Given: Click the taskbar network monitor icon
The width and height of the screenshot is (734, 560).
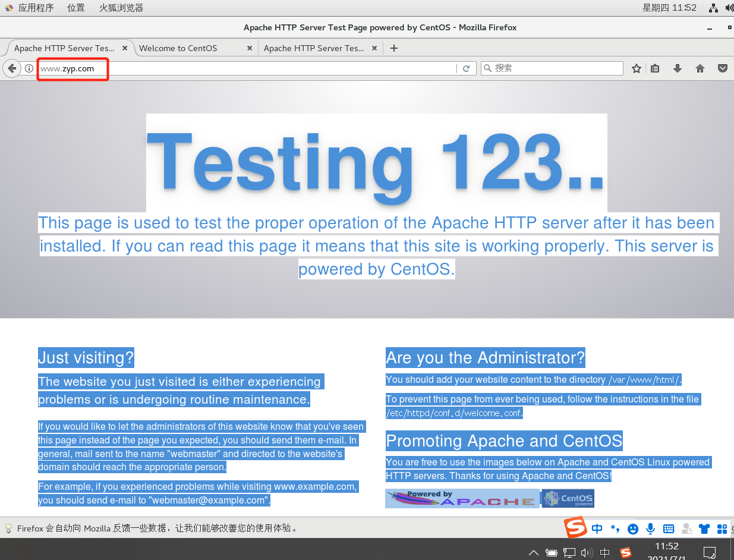Looking at the screenshot, I should (x=569, y=553).
